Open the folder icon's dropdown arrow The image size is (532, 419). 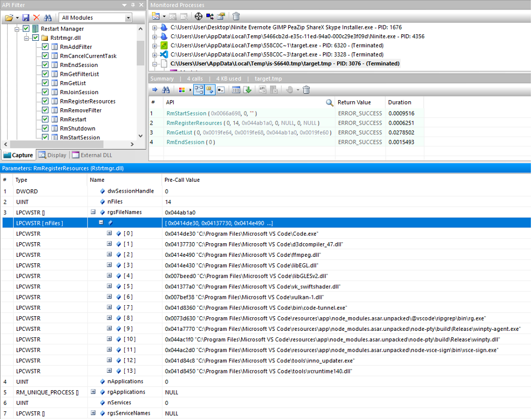(x=17, y=17)
